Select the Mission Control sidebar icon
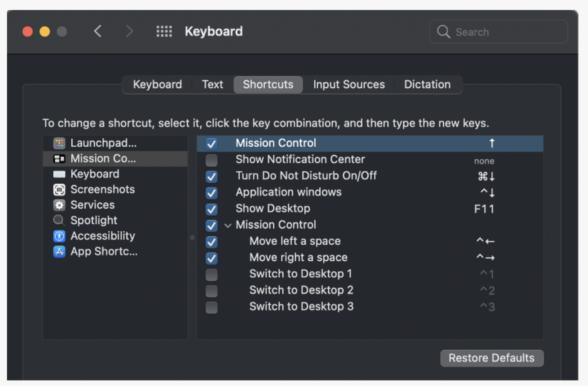This screenshot has width=588, height=386. click(59, 159)
